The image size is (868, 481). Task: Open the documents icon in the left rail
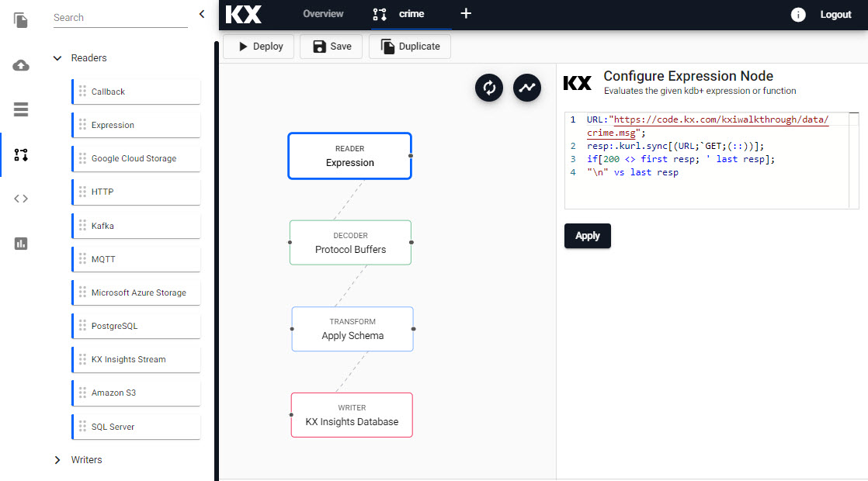click(20, 20)
